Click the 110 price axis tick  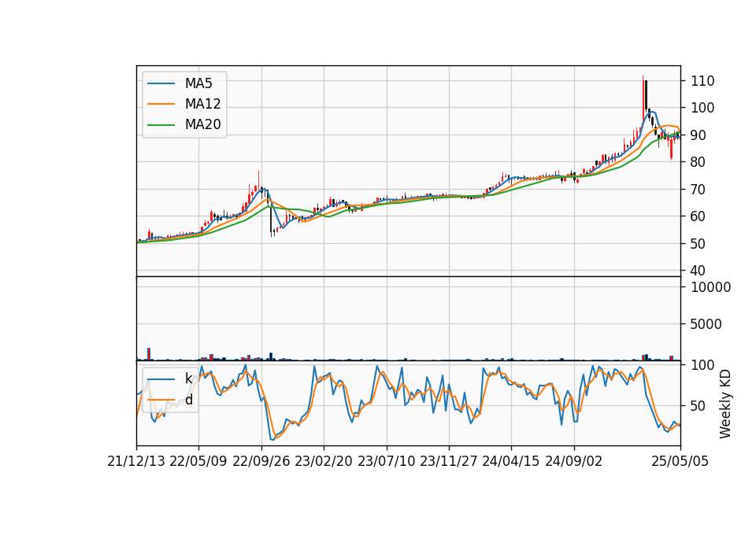702,81
